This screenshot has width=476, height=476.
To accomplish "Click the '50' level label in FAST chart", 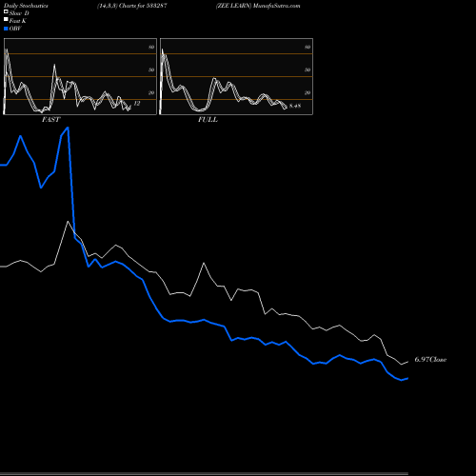I will 151,69.
